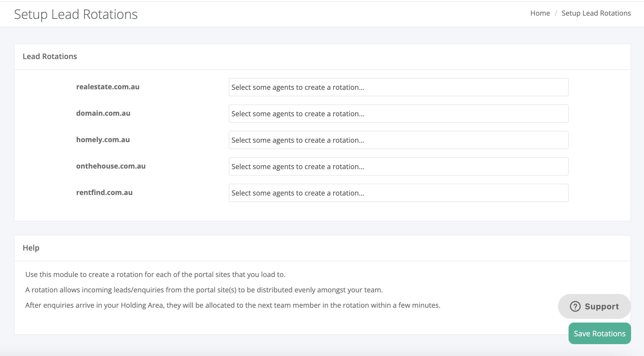Click the Holding Area help sentence
The width and height of the screenshot is (644, 356).
coord(233,305)
